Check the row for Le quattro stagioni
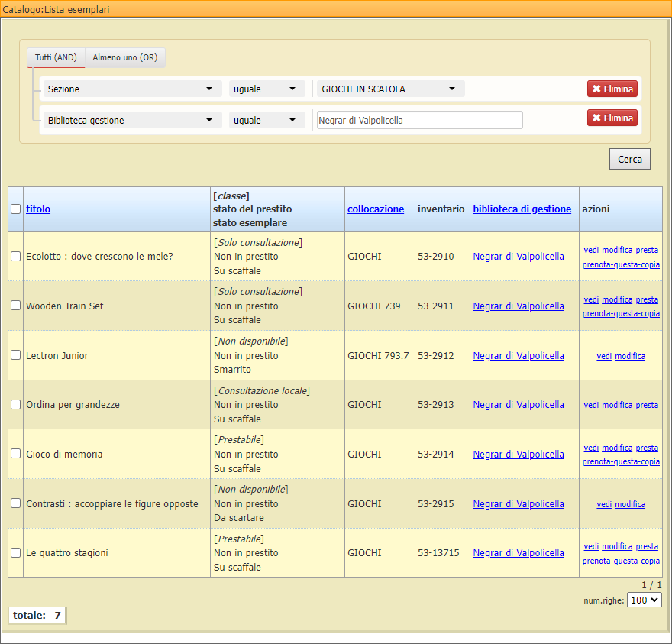 (x=16, y=552)
